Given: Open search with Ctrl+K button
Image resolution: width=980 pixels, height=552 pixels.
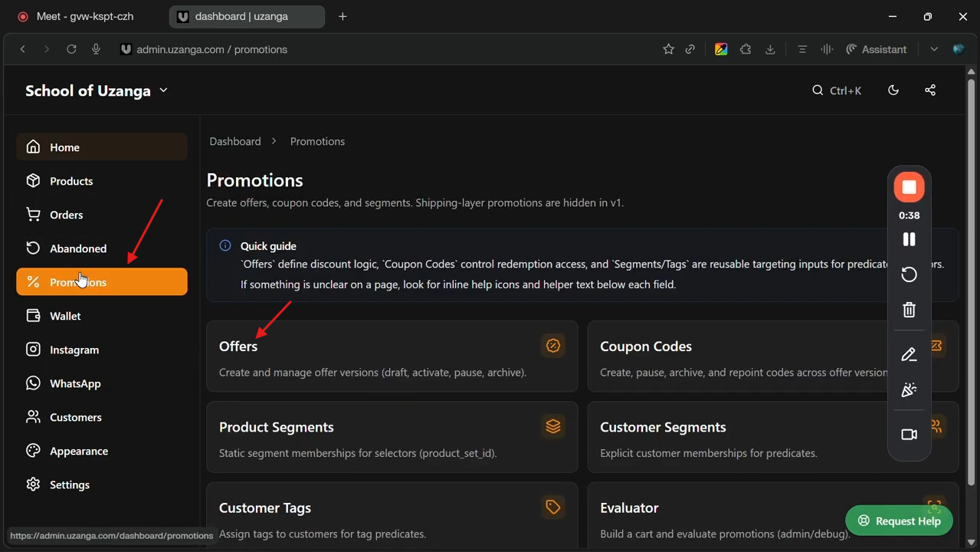Looking at the screenshot, I should pyautogui.click(x=837, y=90).
